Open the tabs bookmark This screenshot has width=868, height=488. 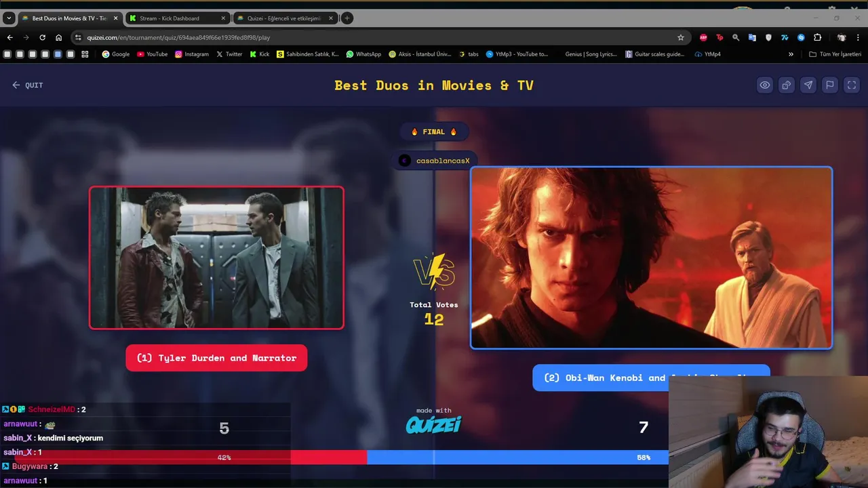(x=469, y=54)
